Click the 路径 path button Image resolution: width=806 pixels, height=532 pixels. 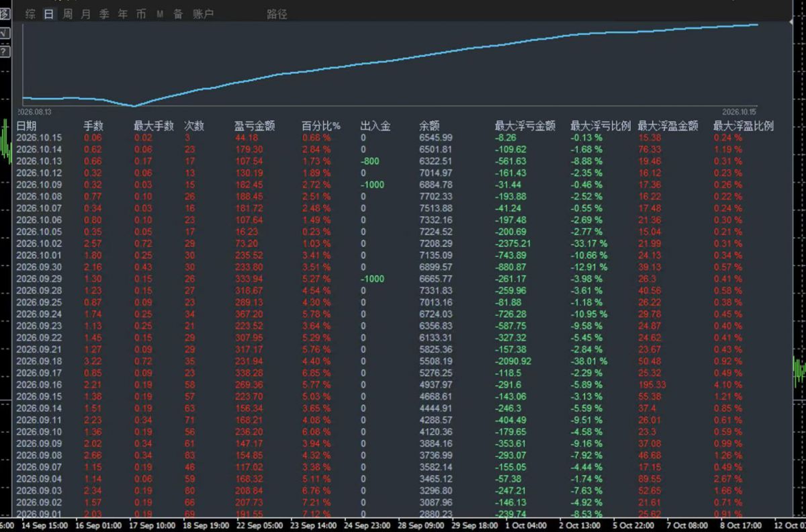(277, 13)
